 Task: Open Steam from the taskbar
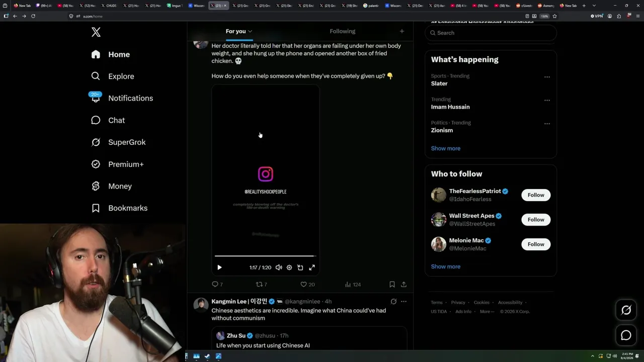click(x=207, y=356)
